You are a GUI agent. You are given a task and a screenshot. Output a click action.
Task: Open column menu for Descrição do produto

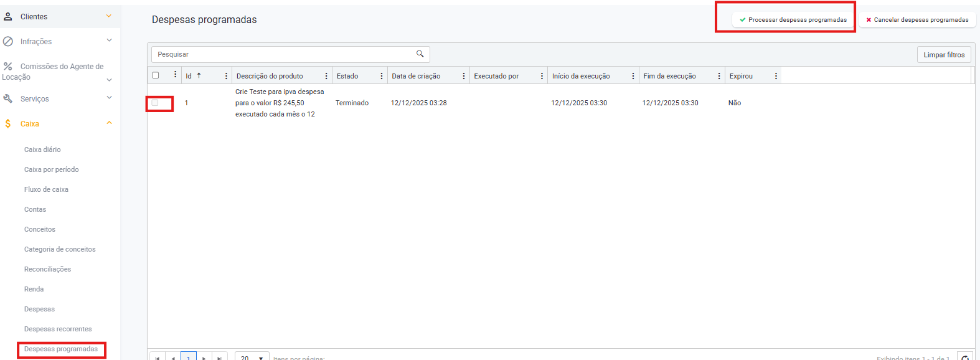click(x=326, y=76)
